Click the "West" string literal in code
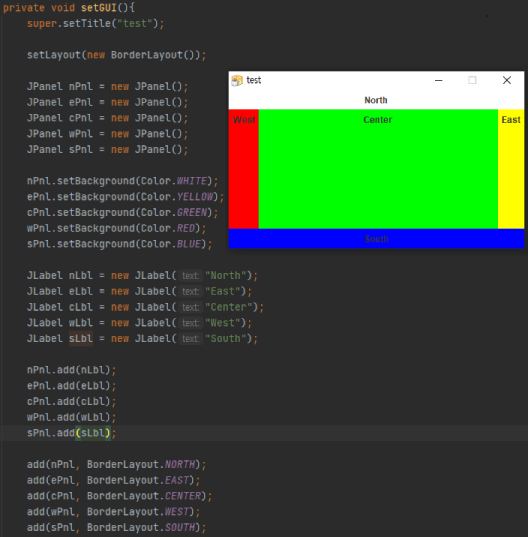The image size is (528, 537). point(223,323)
